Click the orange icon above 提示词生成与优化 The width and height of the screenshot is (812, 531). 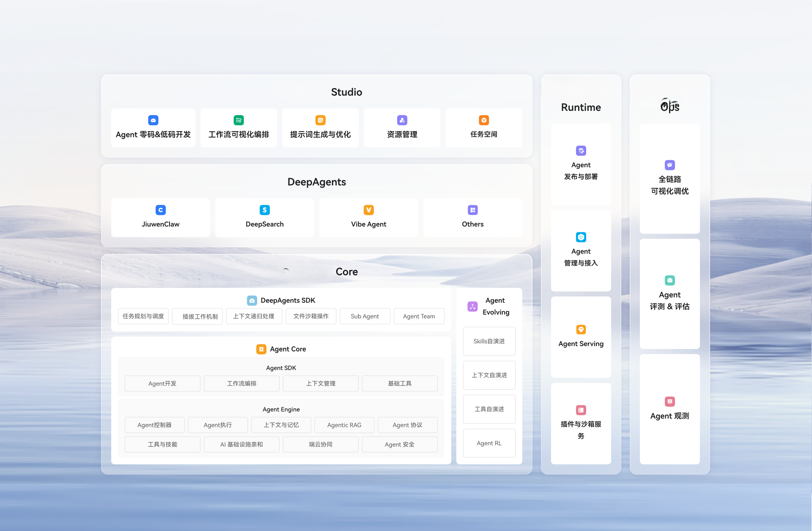pos(321,120)
